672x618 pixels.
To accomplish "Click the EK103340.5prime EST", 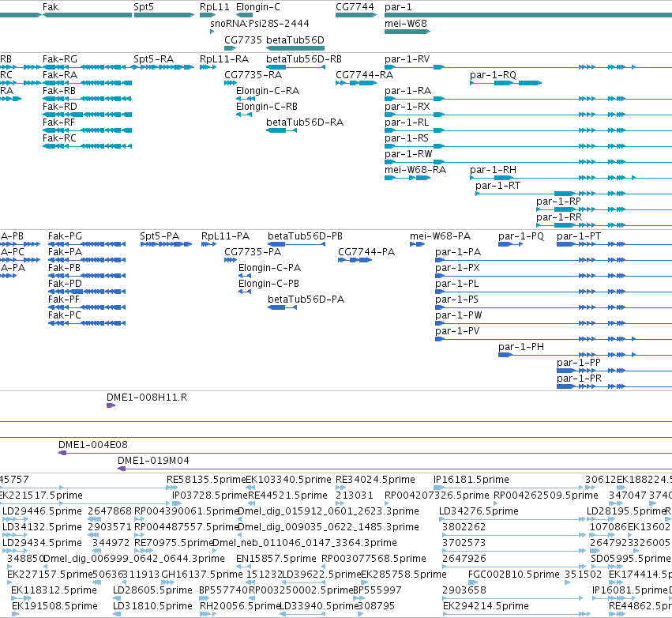I will [x=250, y=487].
